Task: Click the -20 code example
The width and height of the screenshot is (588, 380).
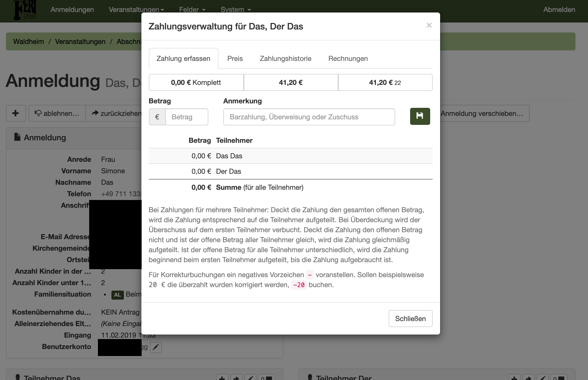Action: [299, 285]
